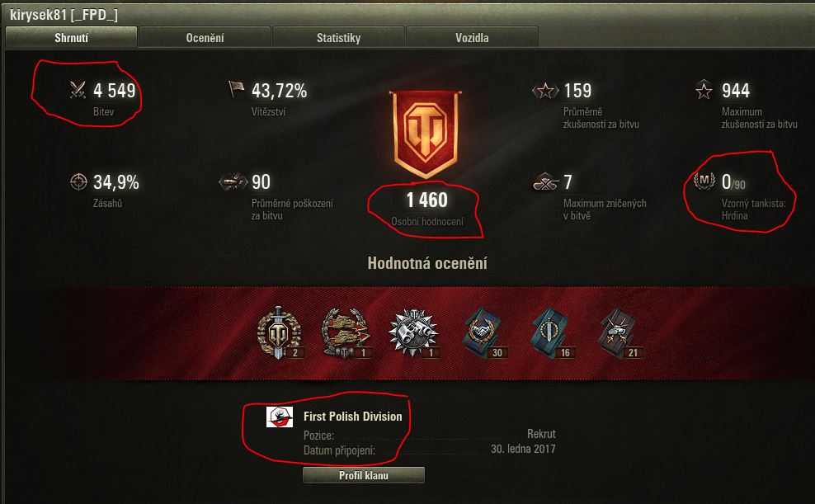
Task: Click the maximum experience star icon
Action: 704,90
